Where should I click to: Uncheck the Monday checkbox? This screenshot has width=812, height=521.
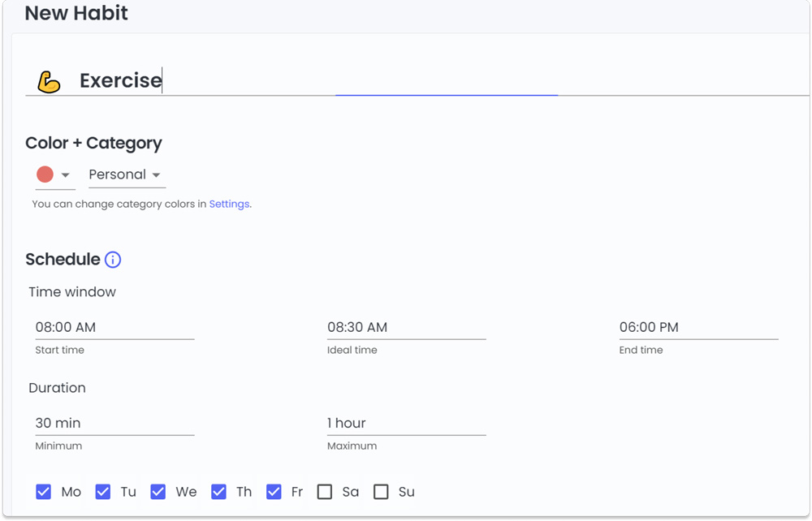44,492
